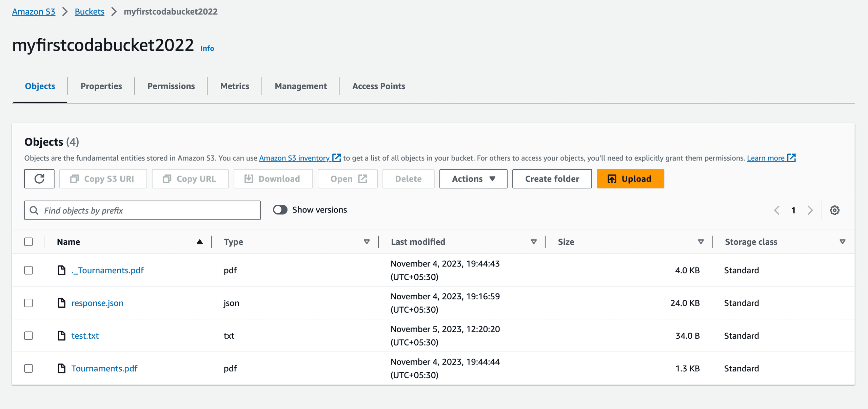Switch to the Management tab
Image resolution: width=868 pixels, height=409 pixels.
(301, 86)
